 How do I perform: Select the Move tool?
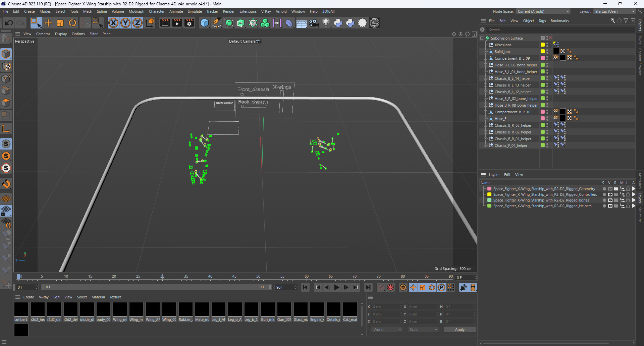coord(48,23)
